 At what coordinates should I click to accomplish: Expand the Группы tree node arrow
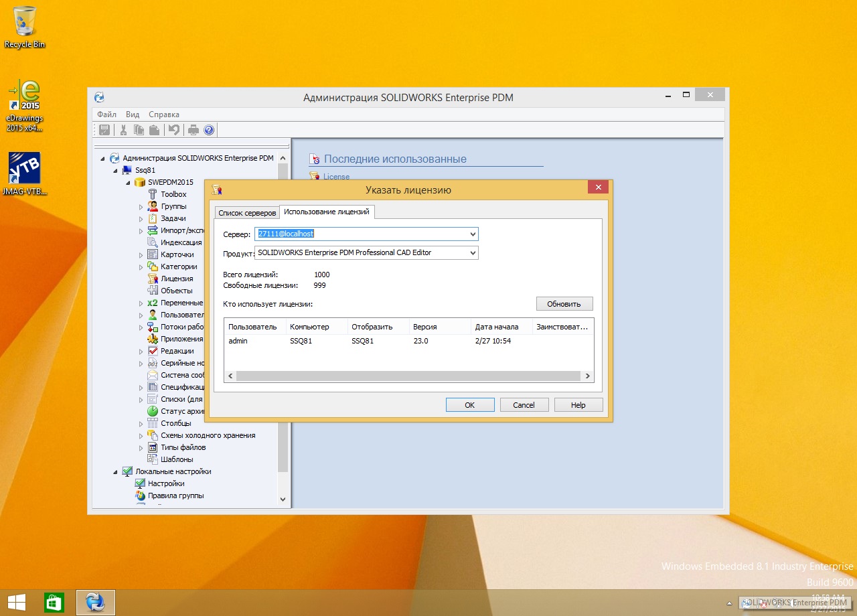[141, 206]
